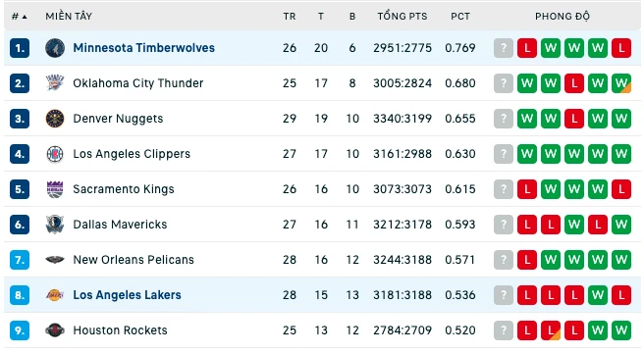Click the Sacramento Kings logo
The image size is (644, 354).
point(55,189)
